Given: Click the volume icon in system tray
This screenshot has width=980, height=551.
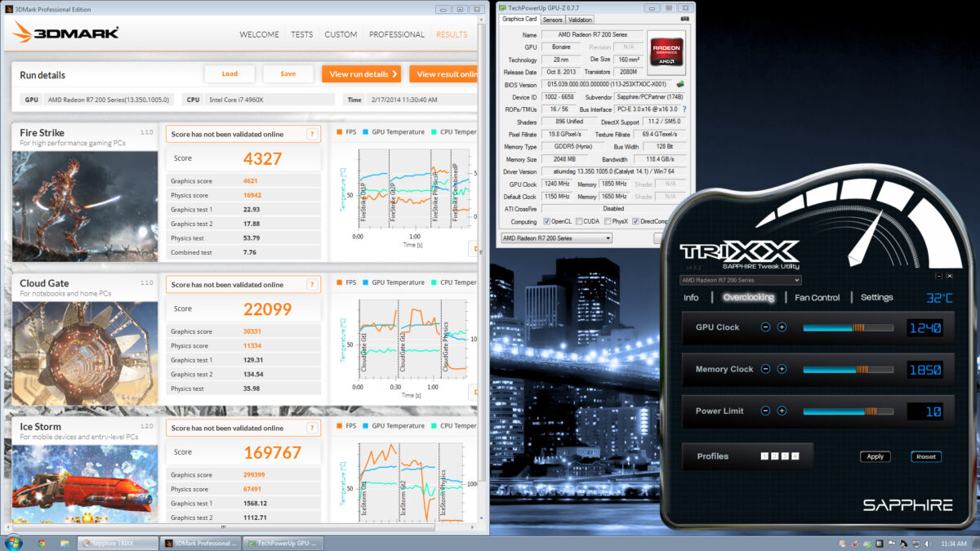Looking at the screenshot, I should point(929,544).
